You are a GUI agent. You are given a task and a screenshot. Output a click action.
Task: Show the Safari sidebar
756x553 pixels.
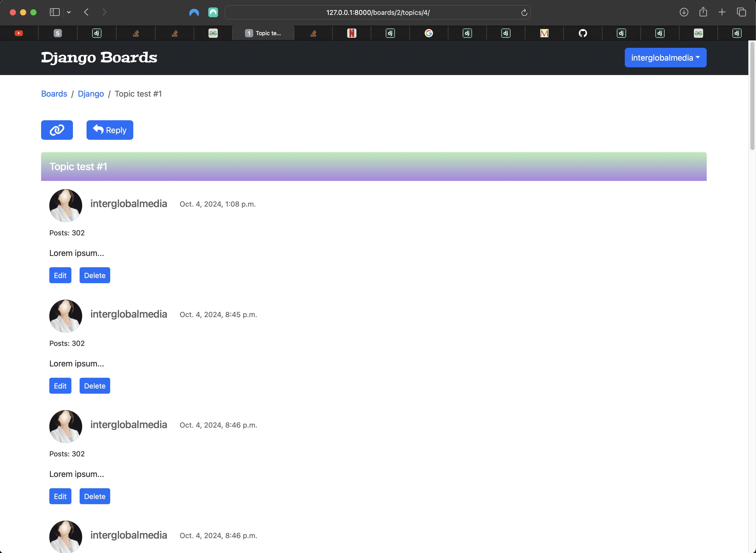point(54,12)
